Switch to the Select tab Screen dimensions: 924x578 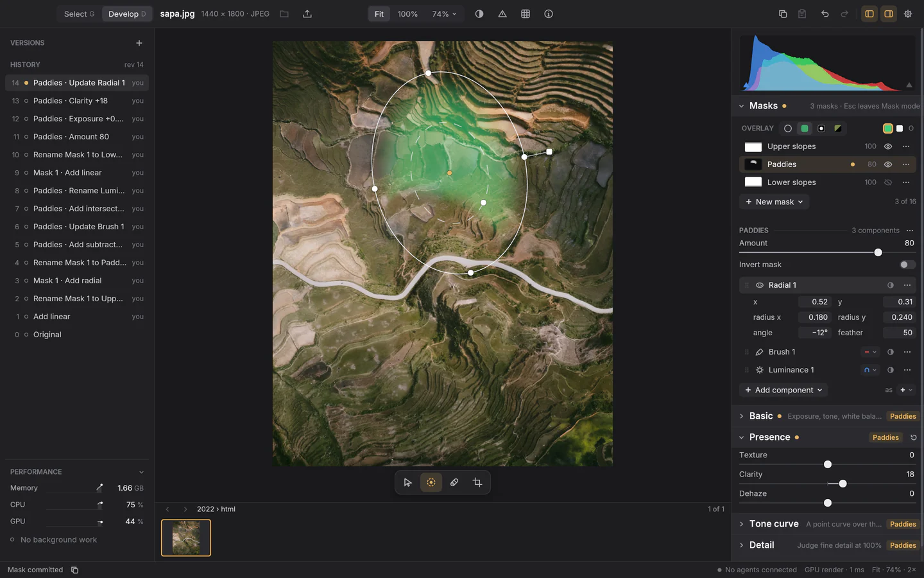click(x=79, y=13)
